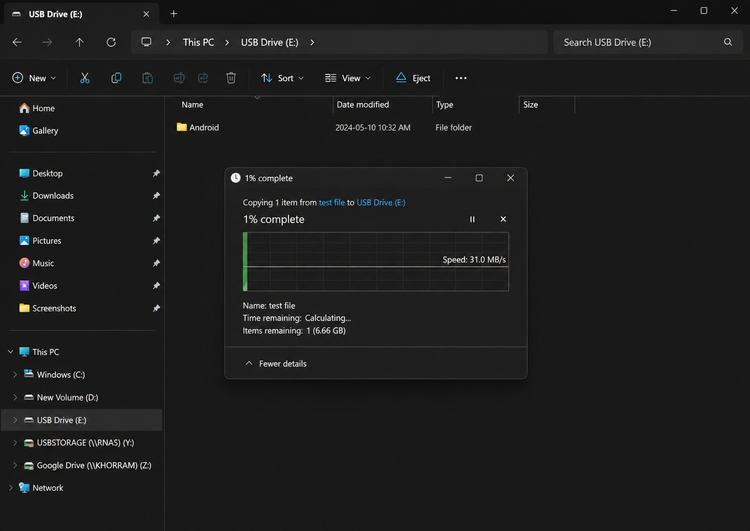Open the View layout dropdown
The image size is (750, 531).
(348, 78)
